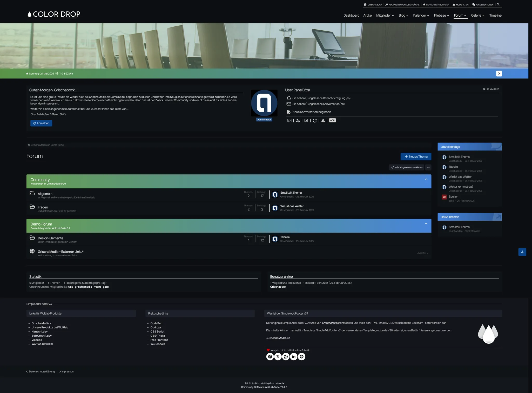The height and width of the screenshot is (393, 532).
Task: Click the Neues Thema button
Action: coord(416,157)
